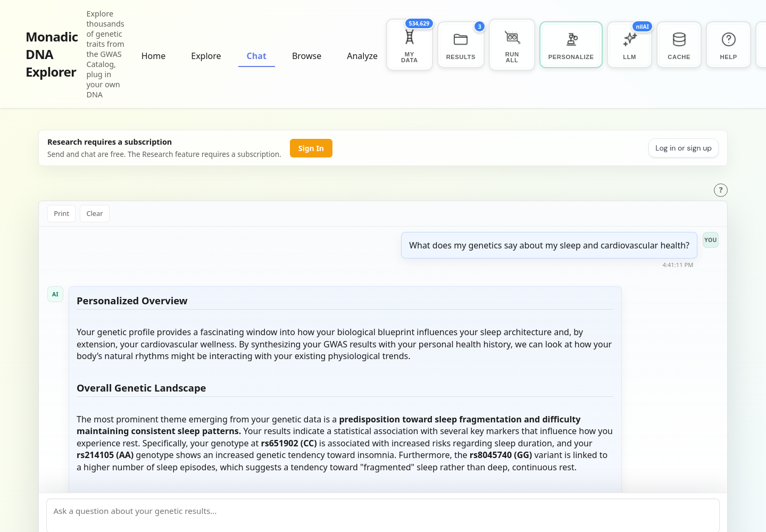
Task: Click the orange Sign In button
Action: point(311,148)
